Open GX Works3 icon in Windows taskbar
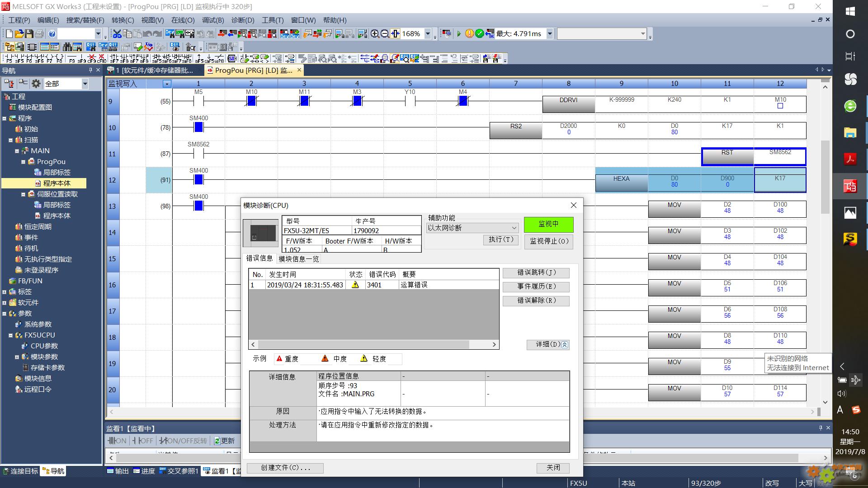868x488 pixels. coord(850,186)
